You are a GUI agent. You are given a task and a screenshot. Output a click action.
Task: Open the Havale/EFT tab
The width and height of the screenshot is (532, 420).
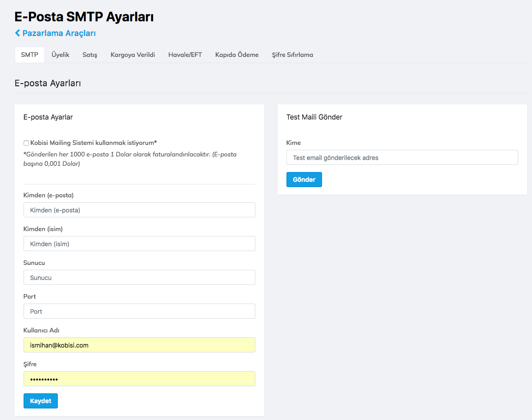[x=185, y=55]
